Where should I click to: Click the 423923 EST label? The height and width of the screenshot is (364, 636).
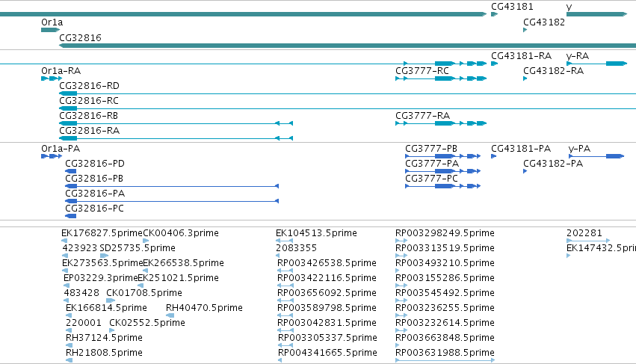(x=80, y=248)
